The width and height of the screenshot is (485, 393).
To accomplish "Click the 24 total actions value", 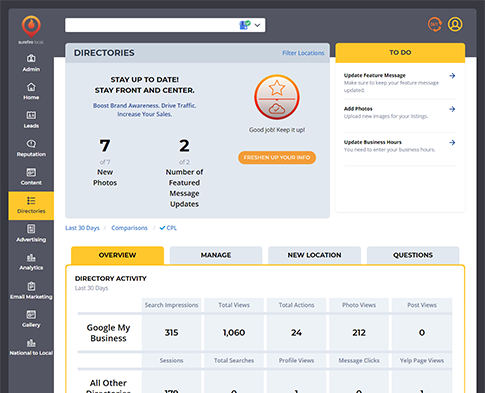I will click(x=296, y=333).
